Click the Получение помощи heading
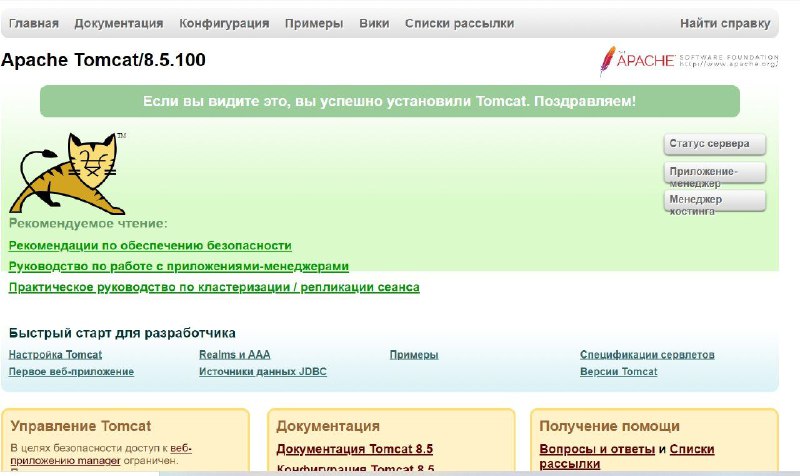 609,426
